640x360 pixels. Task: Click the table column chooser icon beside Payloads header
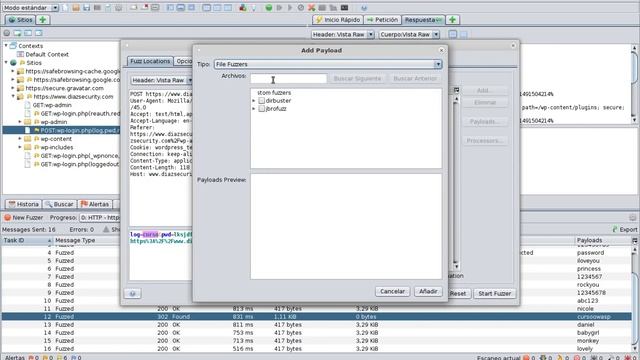(x=635, y=240)
